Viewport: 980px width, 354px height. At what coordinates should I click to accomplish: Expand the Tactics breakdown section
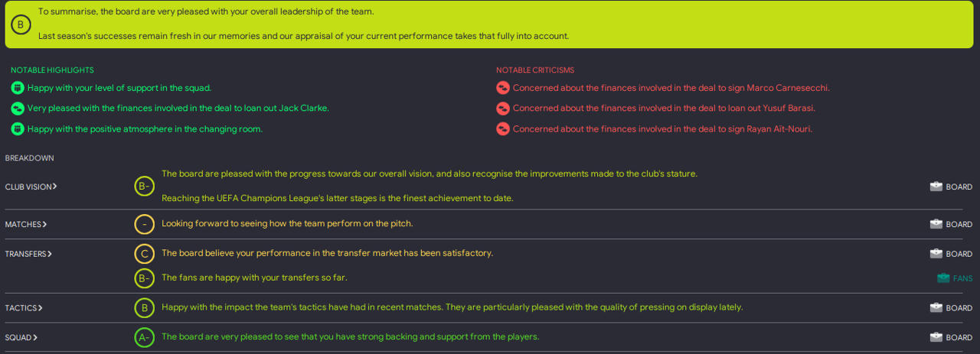pyautogui.click(x=24, y=308)
